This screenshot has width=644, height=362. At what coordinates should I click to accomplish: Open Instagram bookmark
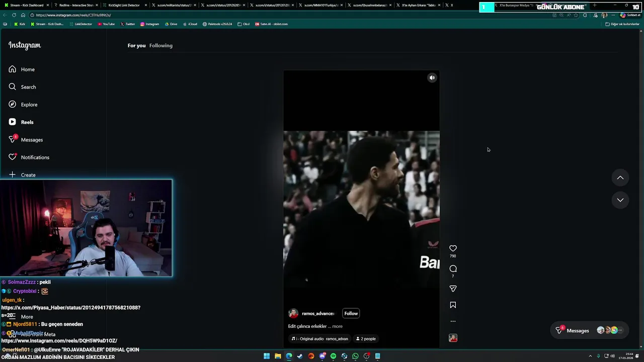(149, 24)
